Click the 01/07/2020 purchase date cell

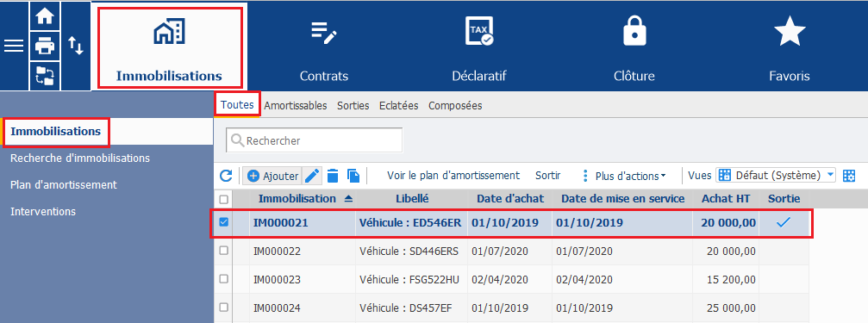click(509, 252)
